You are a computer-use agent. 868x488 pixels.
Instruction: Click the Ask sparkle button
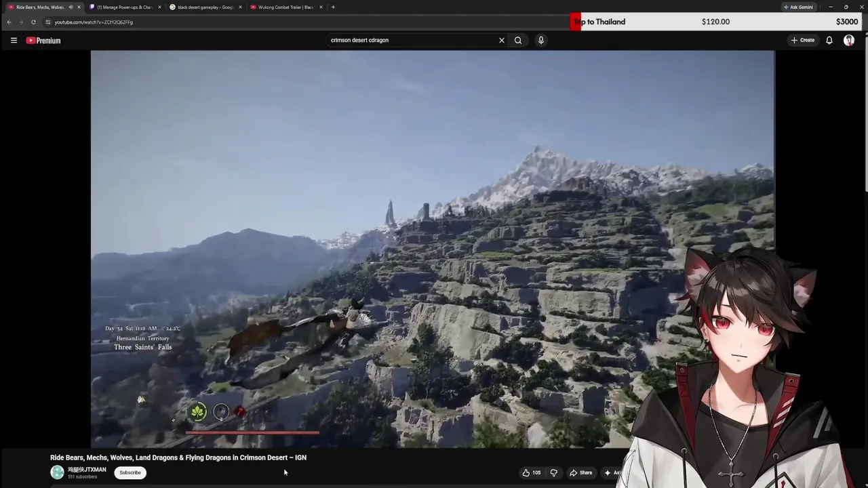(x=610, y=472)
